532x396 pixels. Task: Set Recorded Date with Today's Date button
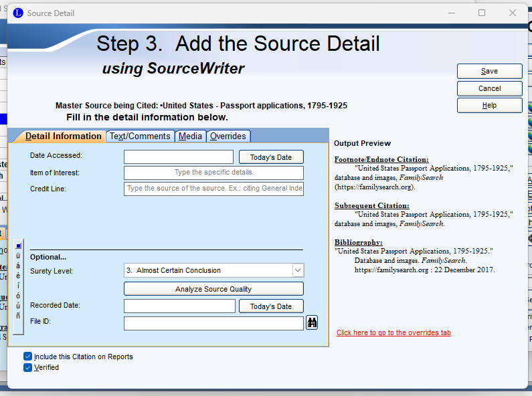tap(271, 306)
